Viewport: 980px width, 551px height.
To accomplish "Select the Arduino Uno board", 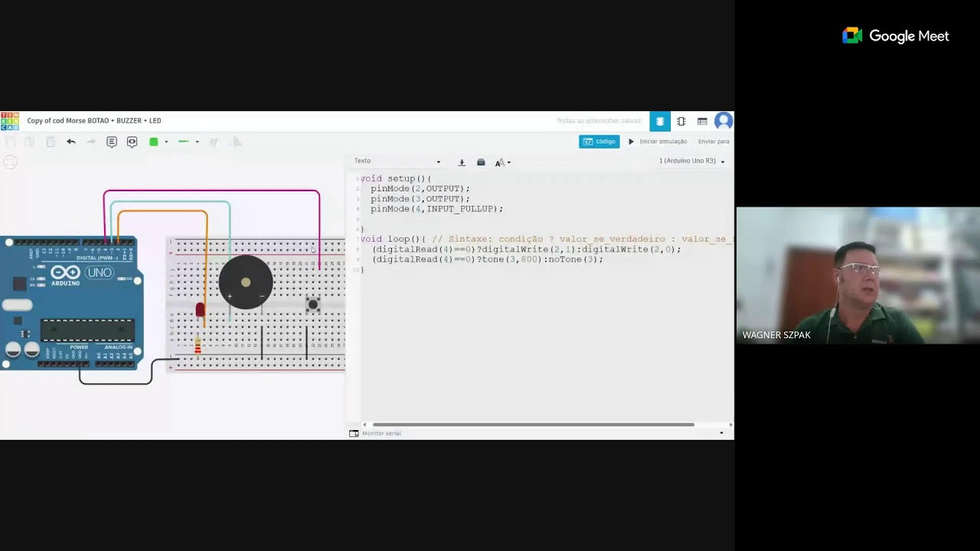I will tap(71, 303).
